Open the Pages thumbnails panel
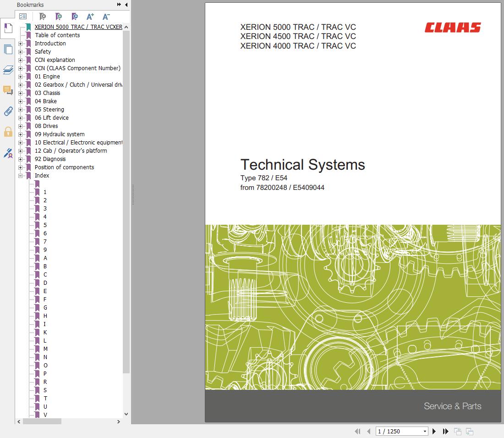Screen dimensions: 504x438 pyautogui.click(x=8, y=49)
